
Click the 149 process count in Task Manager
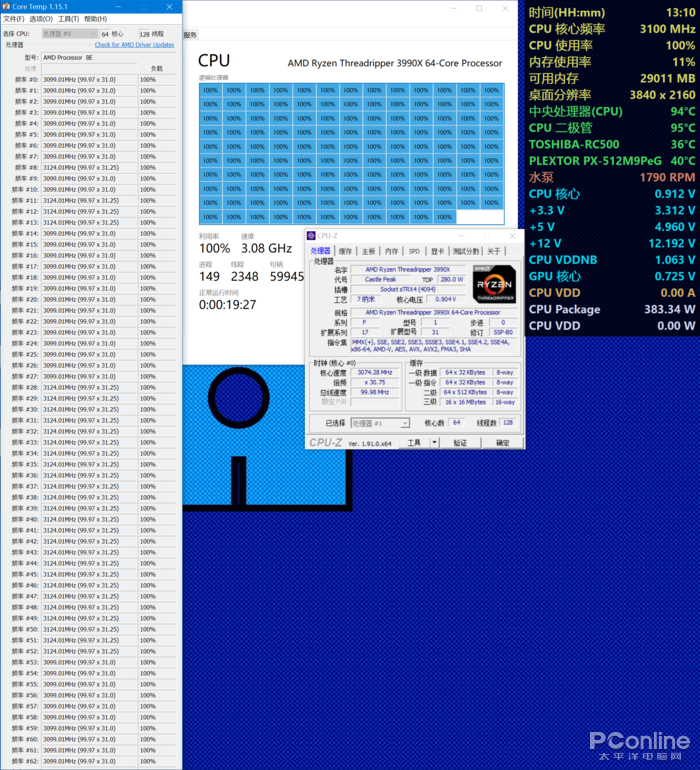point(209,276)
